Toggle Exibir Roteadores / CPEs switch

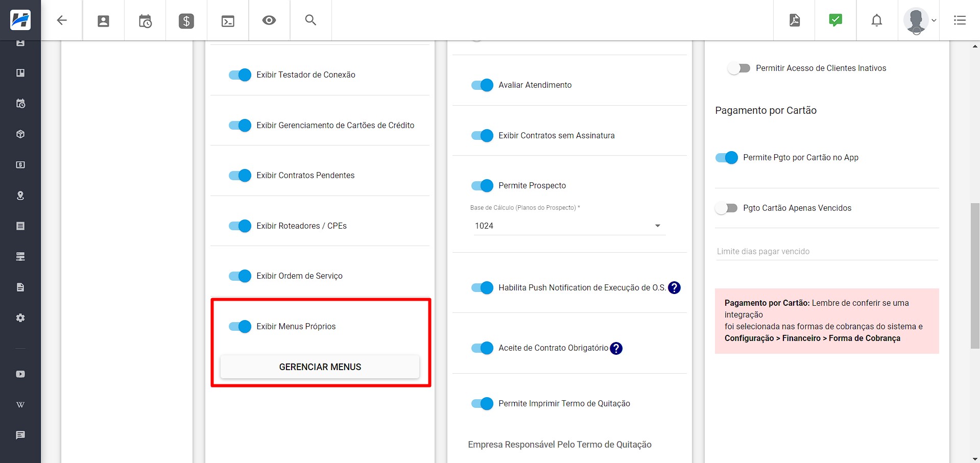click(x=240, y=226)
